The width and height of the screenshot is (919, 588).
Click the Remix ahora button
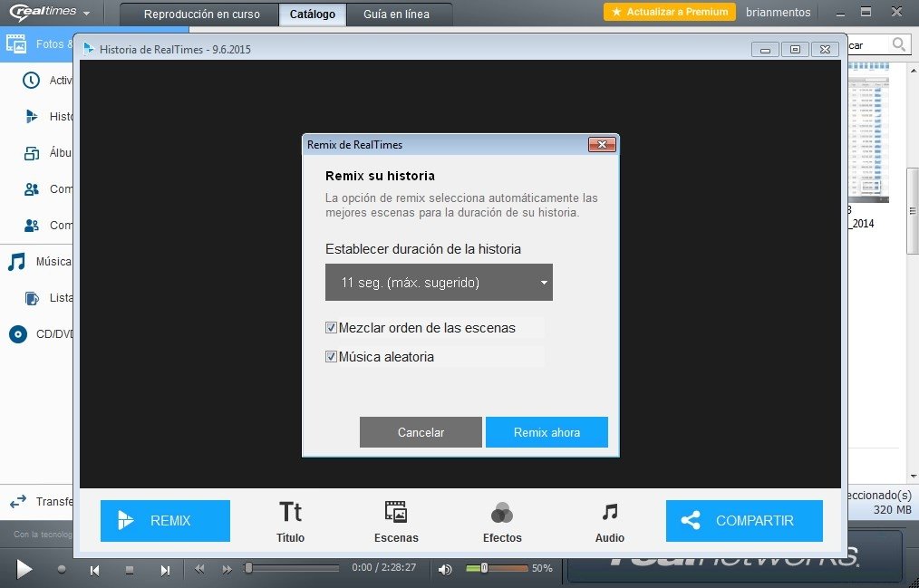click(547, 432)
